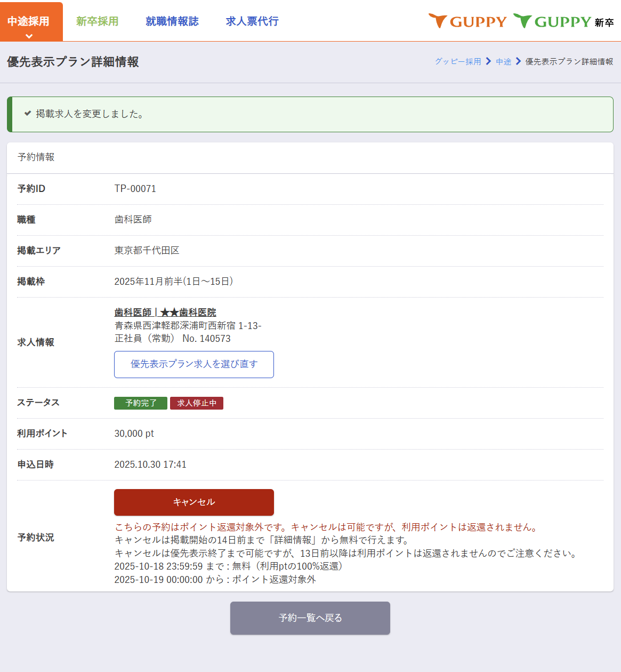The height and width of the screenshot is (672, 621).
Task: Click the green GUPPY 新卒 logo
Action: click(563, 21)
